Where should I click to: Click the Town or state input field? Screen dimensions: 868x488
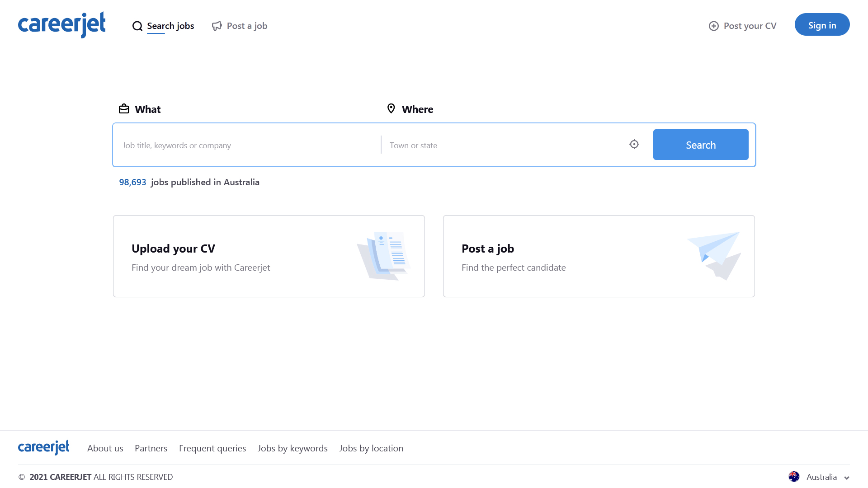tap(497, 145)
